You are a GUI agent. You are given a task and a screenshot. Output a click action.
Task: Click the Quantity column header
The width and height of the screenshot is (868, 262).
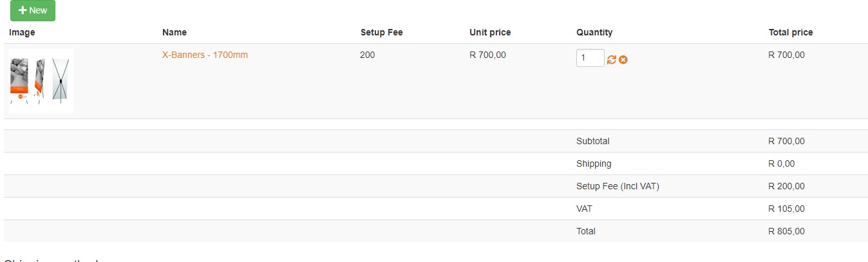(594, 32)
